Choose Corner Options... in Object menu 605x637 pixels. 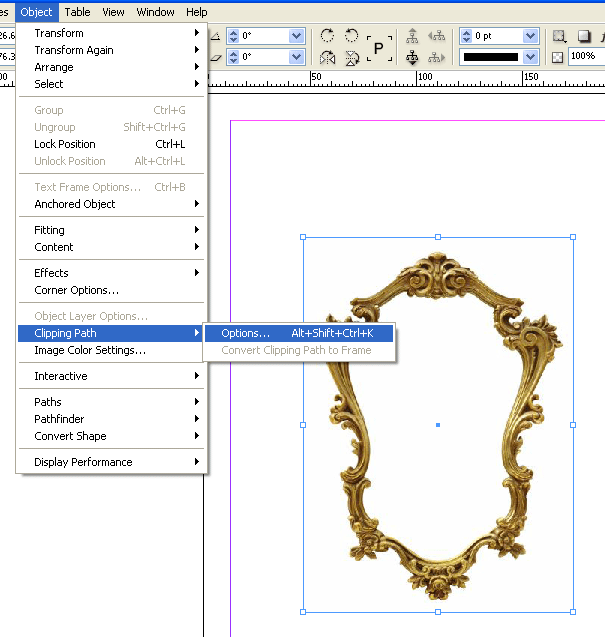111,290
